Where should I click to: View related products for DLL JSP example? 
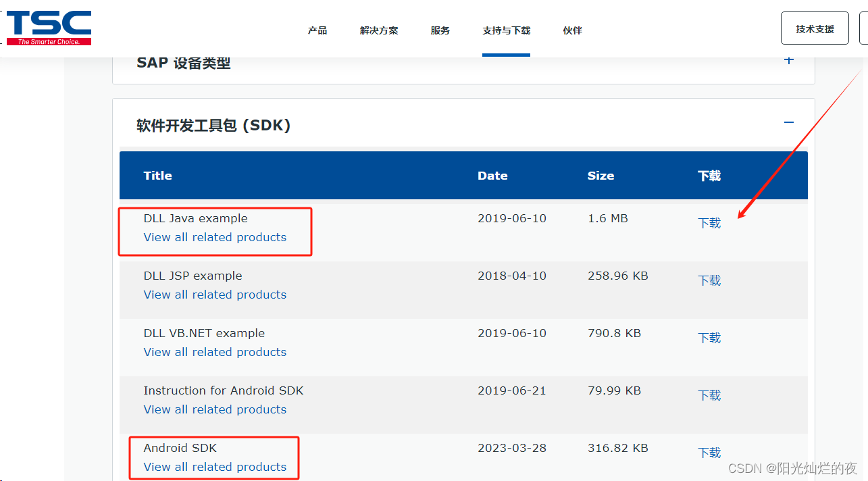(x=214, y=295)
